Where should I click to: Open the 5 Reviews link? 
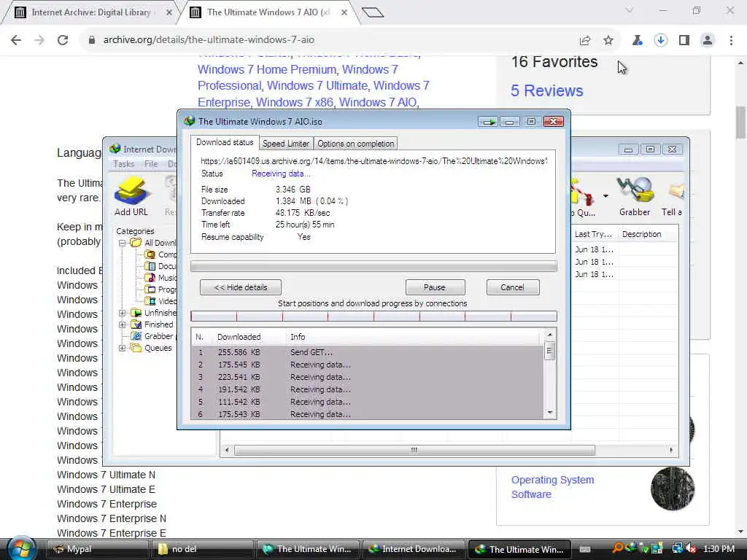547,90
